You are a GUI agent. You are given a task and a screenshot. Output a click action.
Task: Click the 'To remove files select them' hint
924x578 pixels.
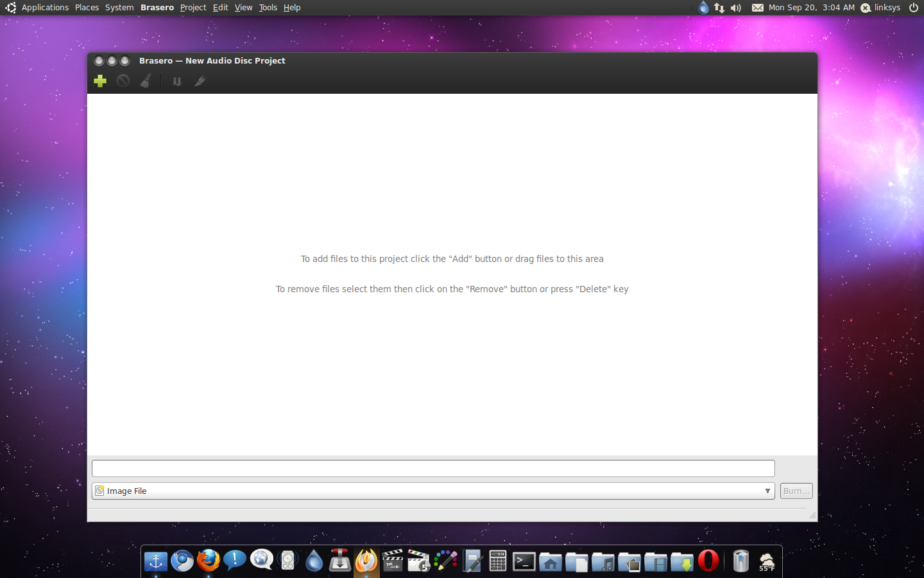coord(452,289)
